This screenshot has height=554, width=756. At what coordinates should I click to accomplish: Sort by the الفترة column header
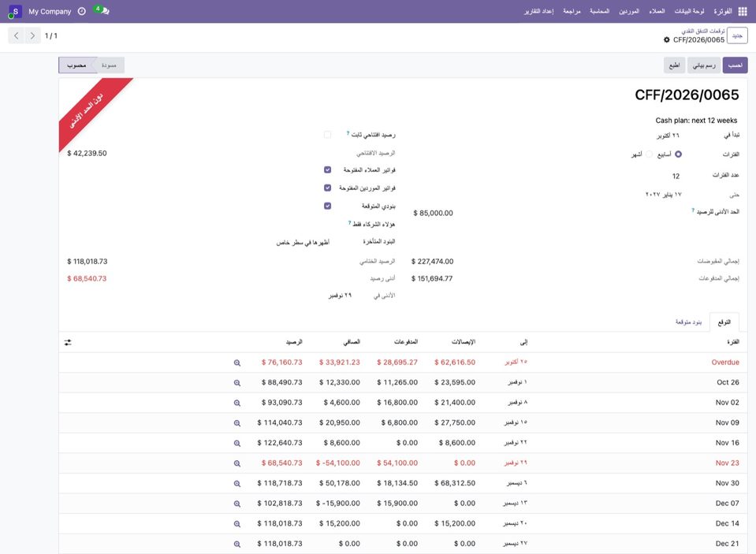click(x=733, y=342)
